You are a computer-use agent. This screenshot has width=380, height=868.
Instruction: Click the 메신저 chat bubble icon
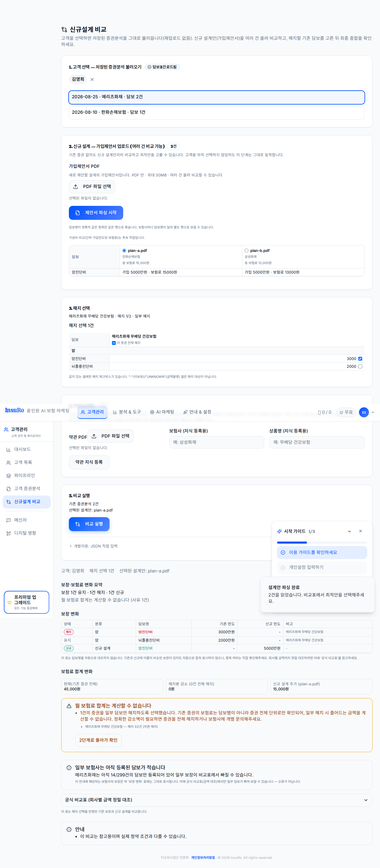8,520
